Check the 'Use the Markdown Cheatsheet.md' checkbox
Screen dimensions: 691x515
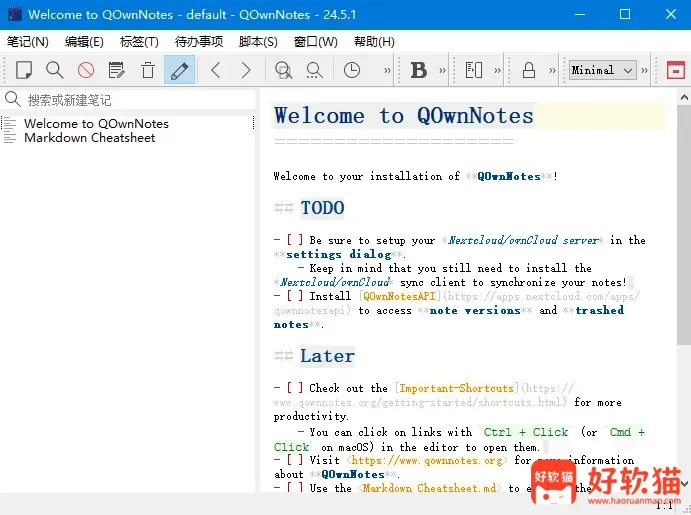[295, 488]
